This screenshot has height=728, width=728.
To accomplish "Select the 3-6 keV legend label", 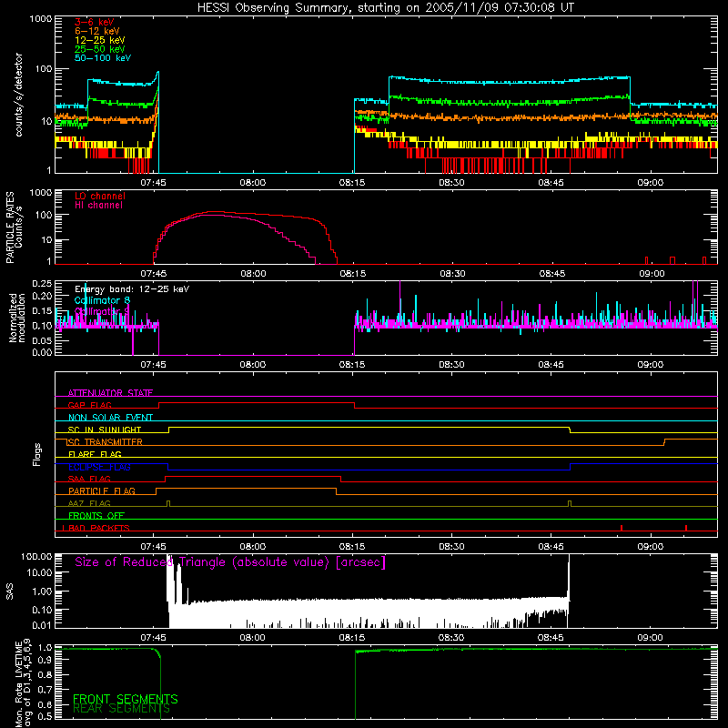I will (x=94, y=22).
